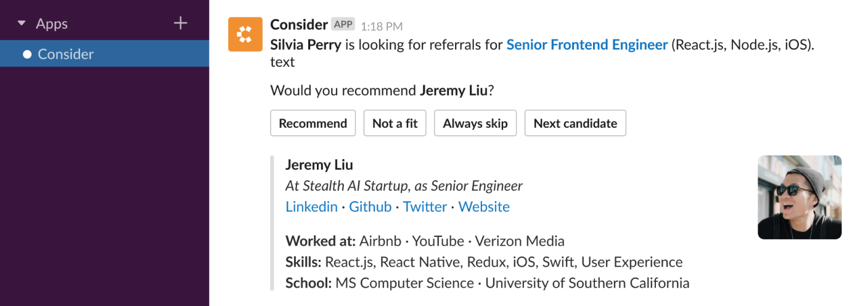Click the Consider orange app avatar

pos(245,34)
